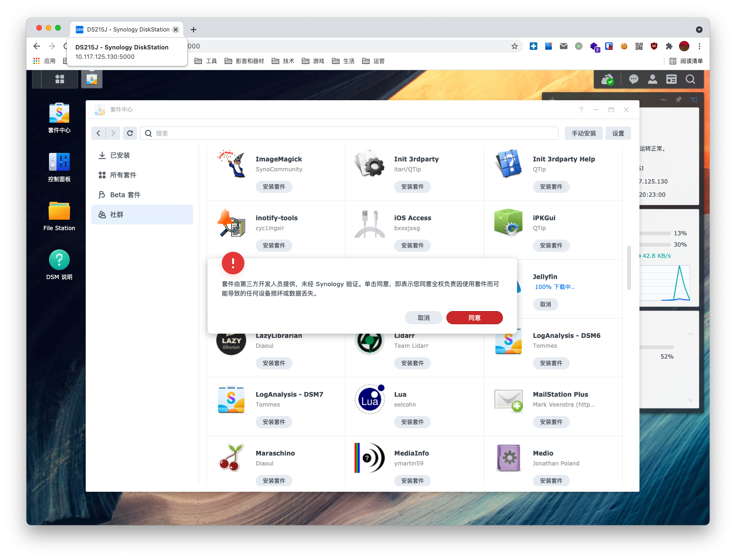Viewport: 736px width, 560px height.
Task: Click the Maraschino cherry icon
Action: click(x=231, y=457)
